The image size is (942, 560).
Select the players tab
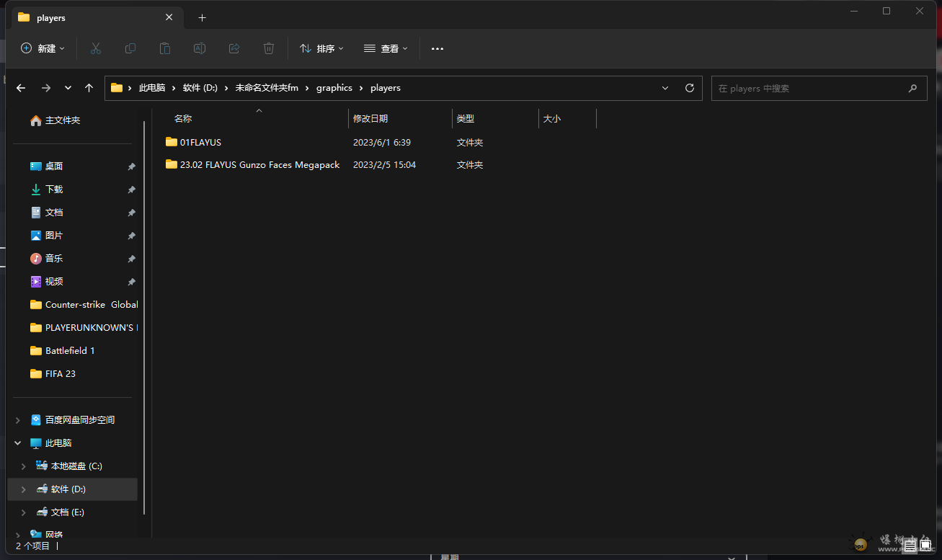point(96,17)
